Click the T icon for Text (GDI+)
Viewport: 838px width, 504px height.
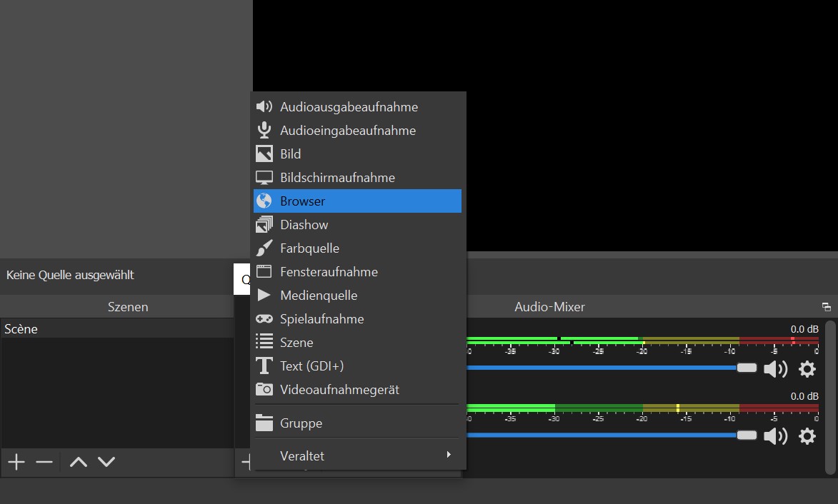[264, 366]
